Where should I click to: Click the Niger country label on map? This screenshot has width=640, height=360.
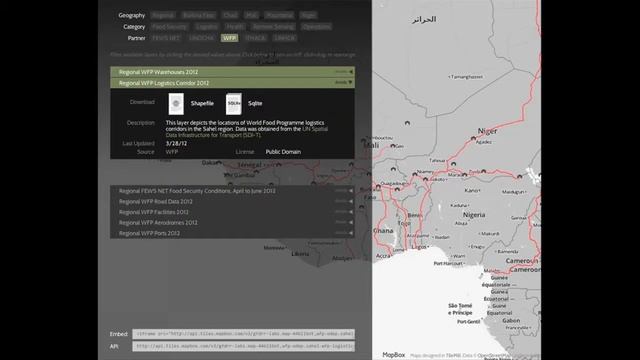tap(487, 131)
